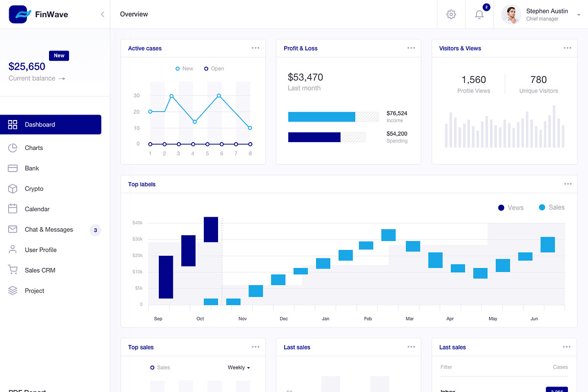The height and width of the screenshot is (392, 588).
Task: Open the notification bell with 2 alerts
Action: (x=479, y=15)
